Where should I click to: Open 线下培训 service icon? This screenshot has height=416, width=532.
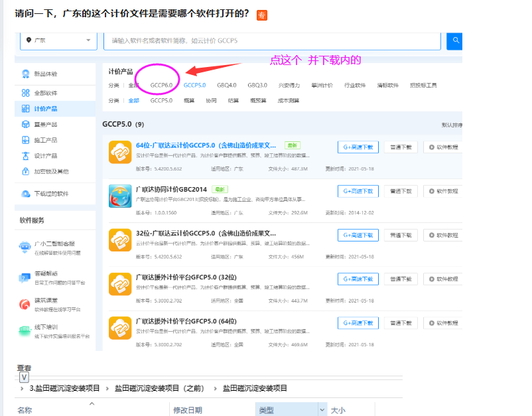click(x=25, y=331)
